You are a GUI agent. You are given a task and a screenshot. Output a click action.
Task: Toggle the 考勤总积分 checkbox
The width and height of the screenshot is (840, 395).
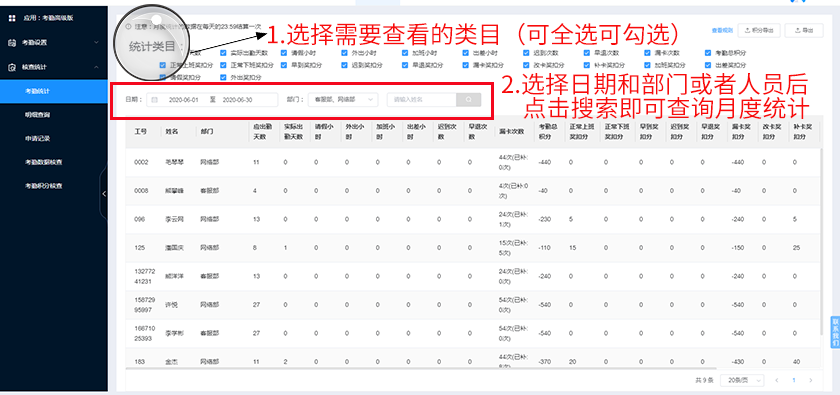click(x=708, y=53)
